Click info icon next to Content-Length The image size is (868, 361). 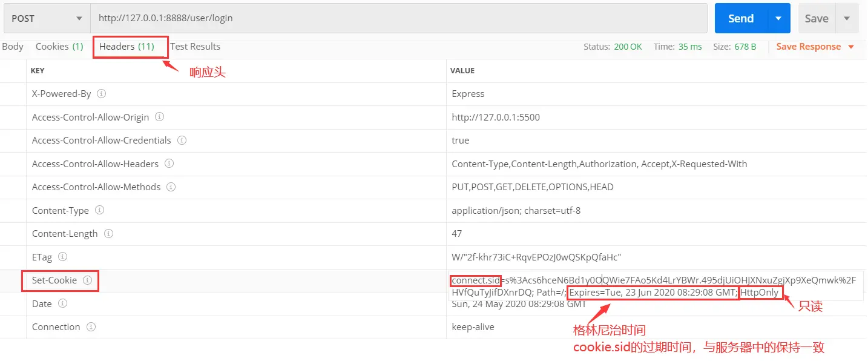109,234
